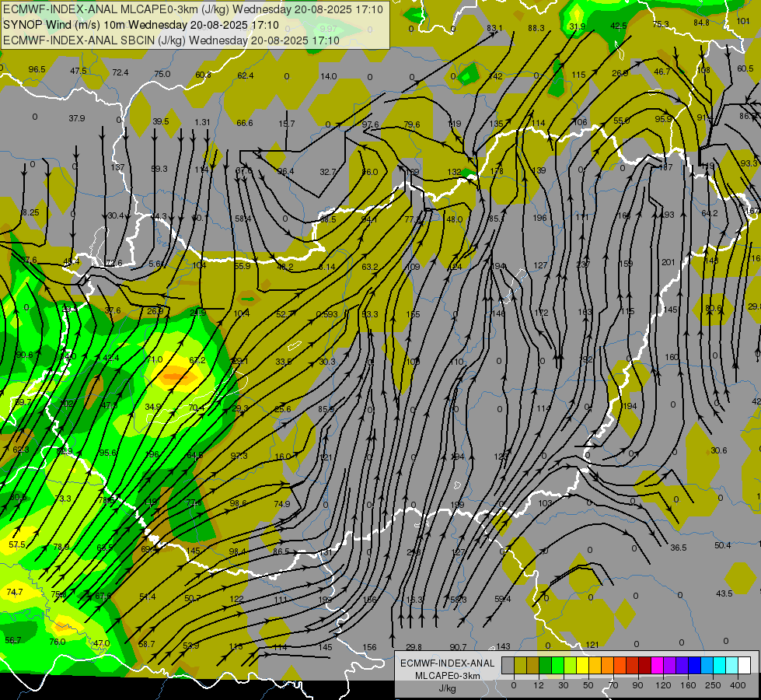The width and height of the screenshot is (761, 700).
Task: Click the bright green legend swatch
Action: 557,665
